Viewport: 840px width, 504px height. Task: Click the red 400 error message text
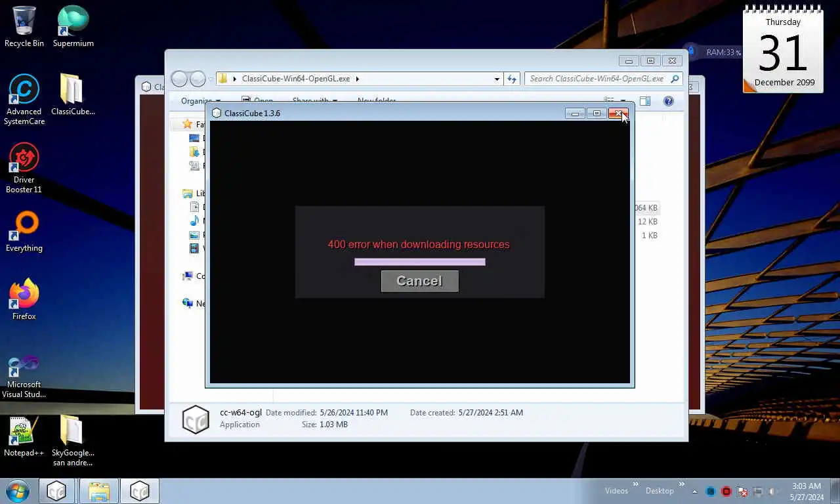(419, 244)
